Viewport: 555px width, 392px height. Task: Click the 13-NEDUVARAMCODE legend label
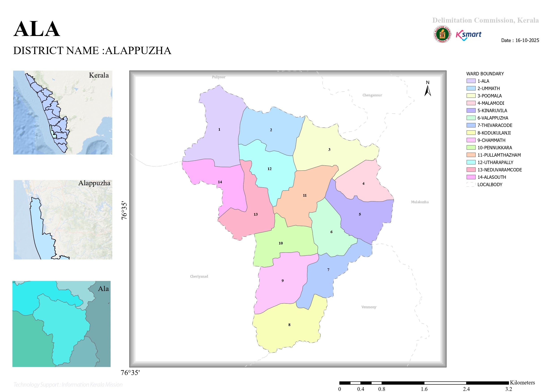click(500, 170)
